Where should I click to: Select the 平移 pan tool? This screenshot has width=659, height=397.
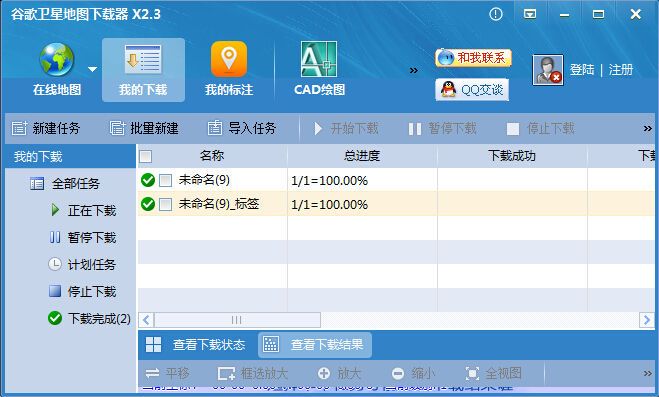click(168, 373)
